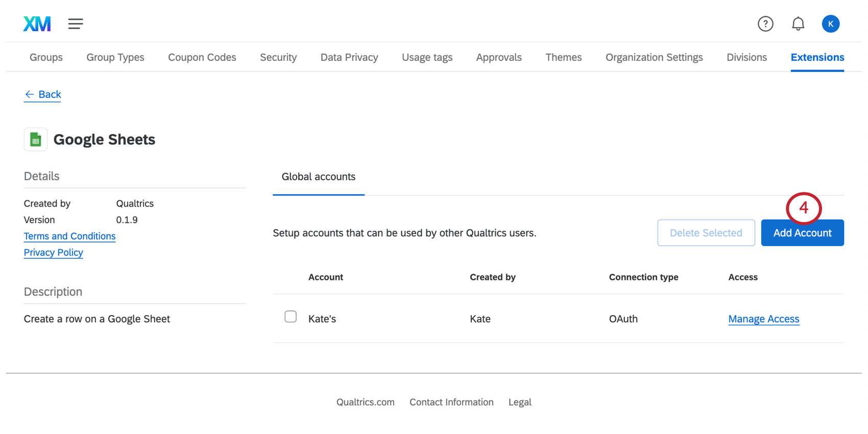Open the Terms and Conditions link
Image resolution: width=868 pixels, height=434 pixels.
tap(70, 236)
